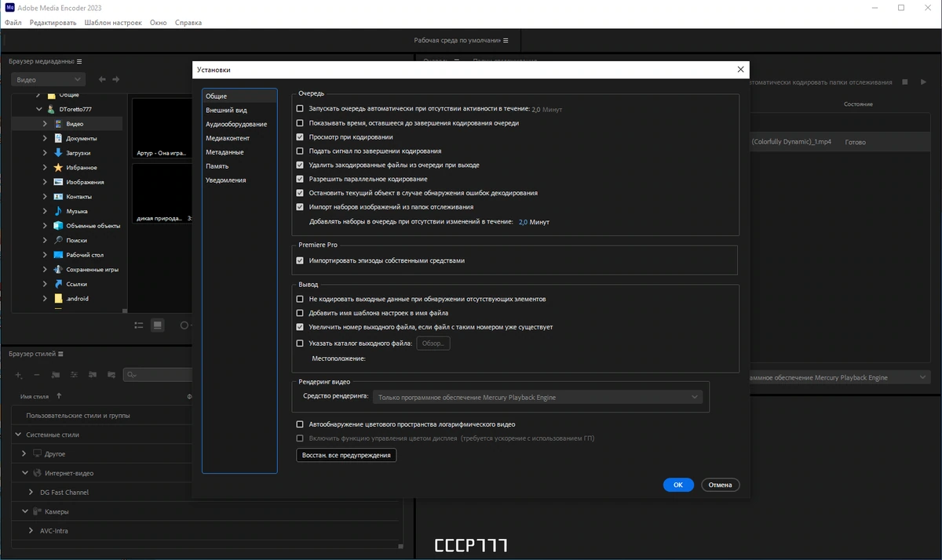
Task: Click the preset browser search field
Action: coord(158,375)
